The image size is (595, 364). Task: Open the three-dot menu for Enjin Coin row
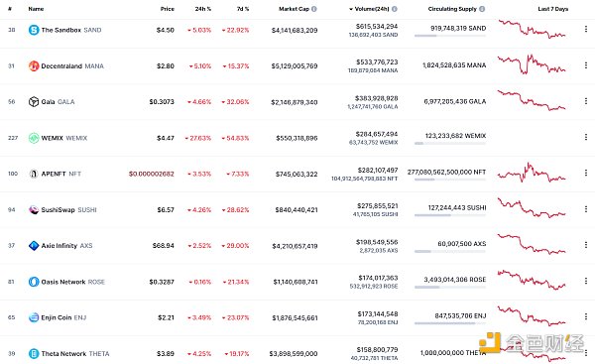(x=586, y=316)
